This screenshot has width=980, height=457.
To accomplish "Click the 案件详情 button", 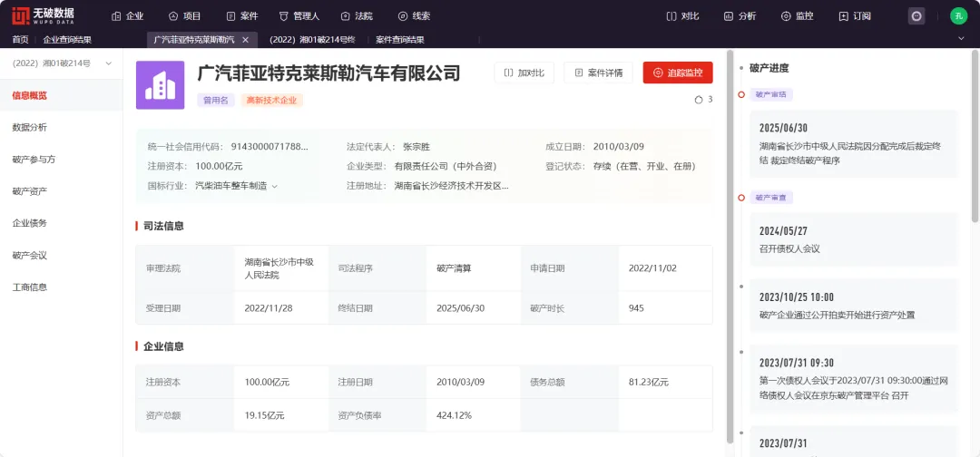I will (598, 73).
